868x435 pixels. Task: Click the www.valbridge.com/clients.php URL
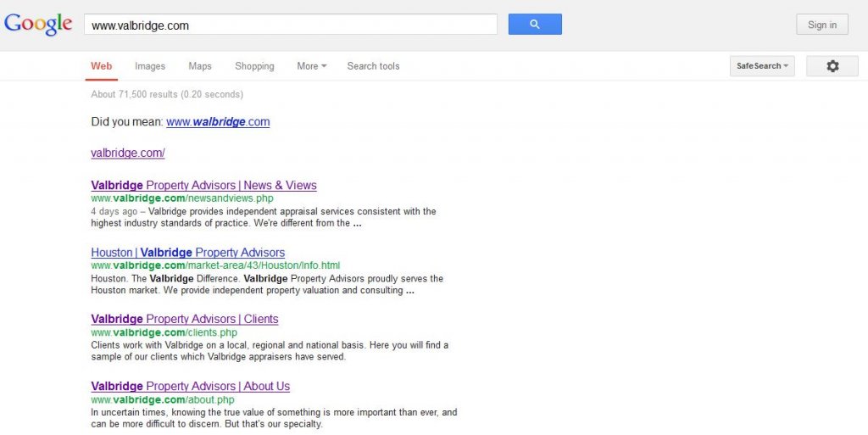pos(164,332)
